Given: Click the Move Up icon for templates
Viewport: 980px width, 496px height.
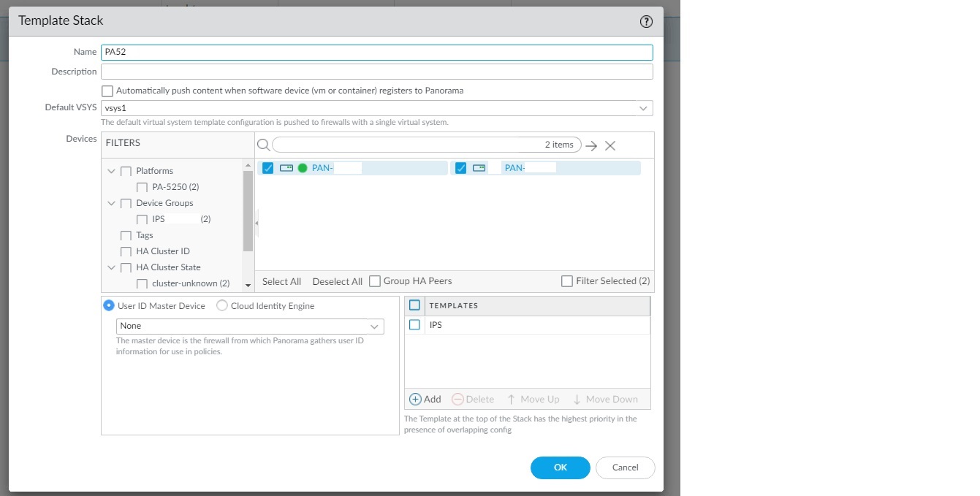Looking at the screenshot, I should (x=533, y=399).
